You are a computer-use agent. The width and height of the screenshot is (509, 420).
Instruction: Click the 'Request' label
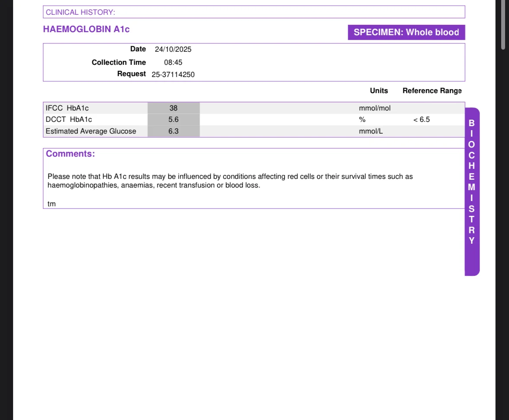(131, 74)
